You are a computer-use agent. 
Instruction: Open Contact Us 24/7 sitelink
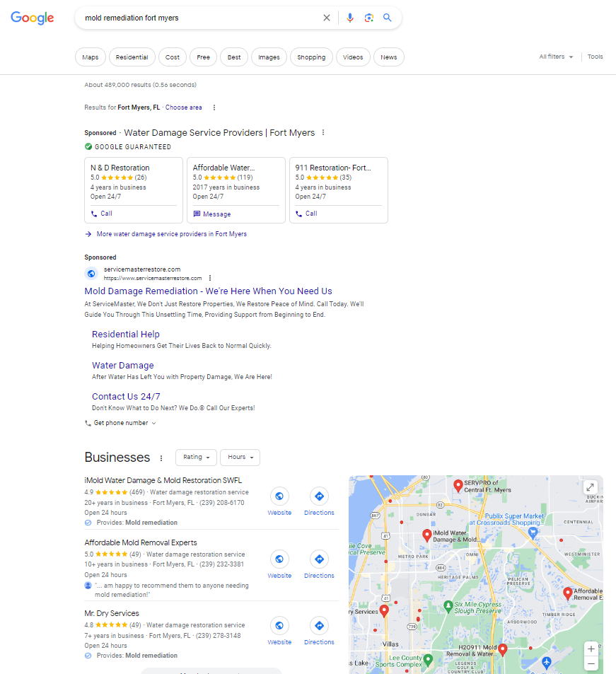click(x=126, y=396)
